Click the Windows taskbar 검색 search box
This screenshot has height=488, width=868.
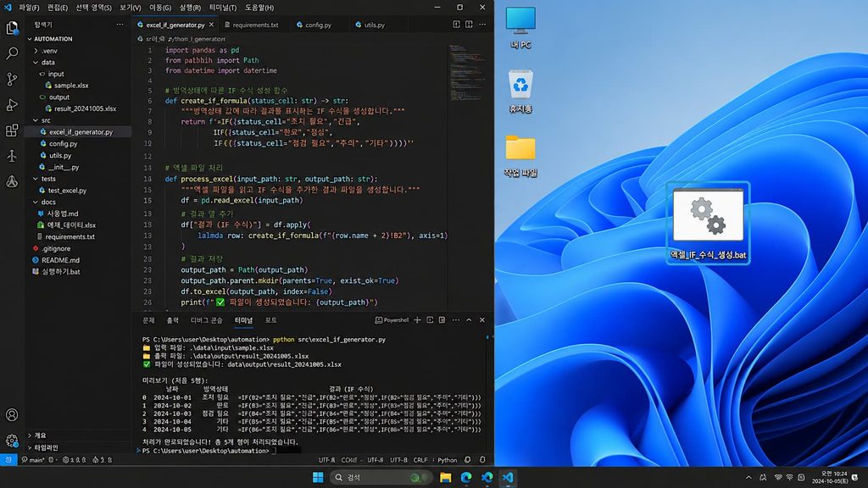(381, 478)
